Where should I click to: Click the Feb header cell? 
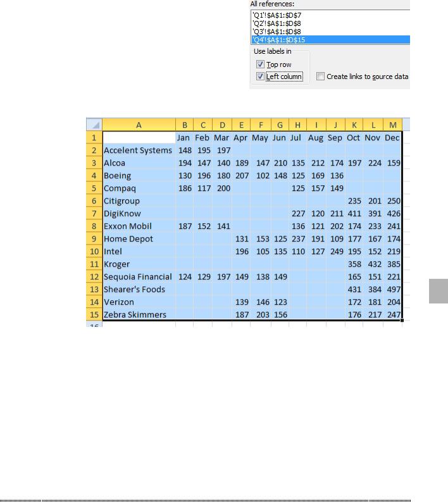[203, 138]
